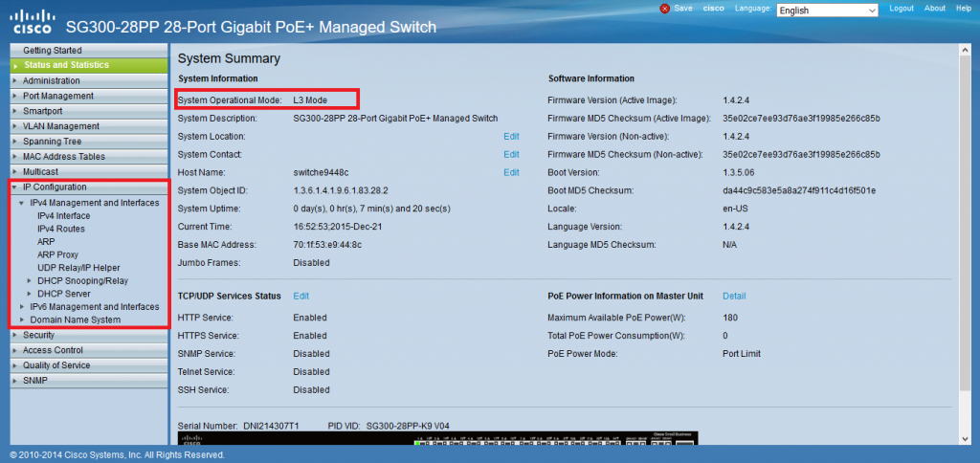The width and height of the screenshot is (980, 463).
Task: Click Boot Version 1.3.5.06 value
Action: (x=740, y=172)
